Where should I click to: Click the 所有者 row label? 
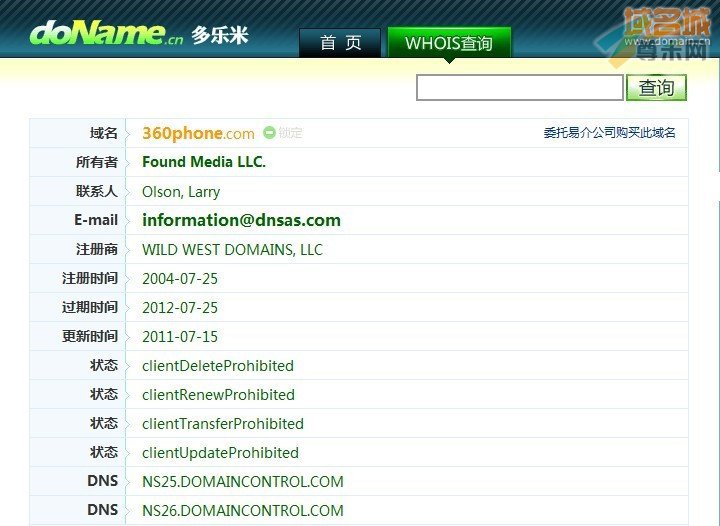97,162
